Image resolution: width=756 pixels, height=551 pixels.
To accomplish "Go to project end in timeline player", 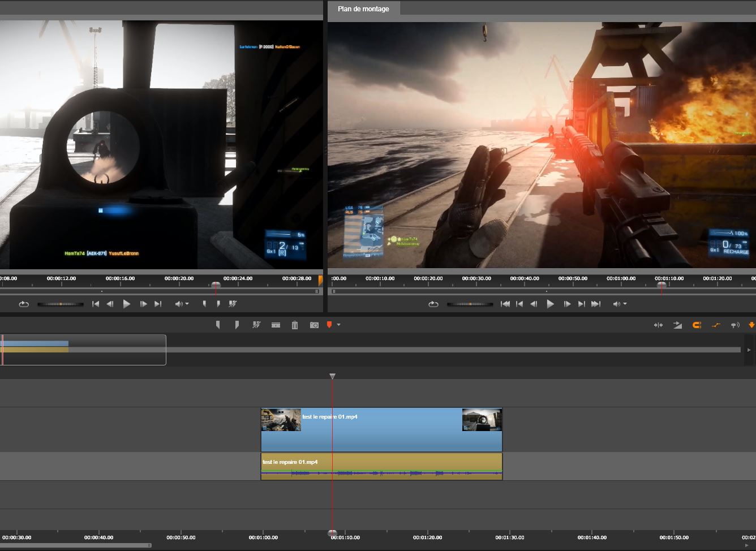I will 596,304.
